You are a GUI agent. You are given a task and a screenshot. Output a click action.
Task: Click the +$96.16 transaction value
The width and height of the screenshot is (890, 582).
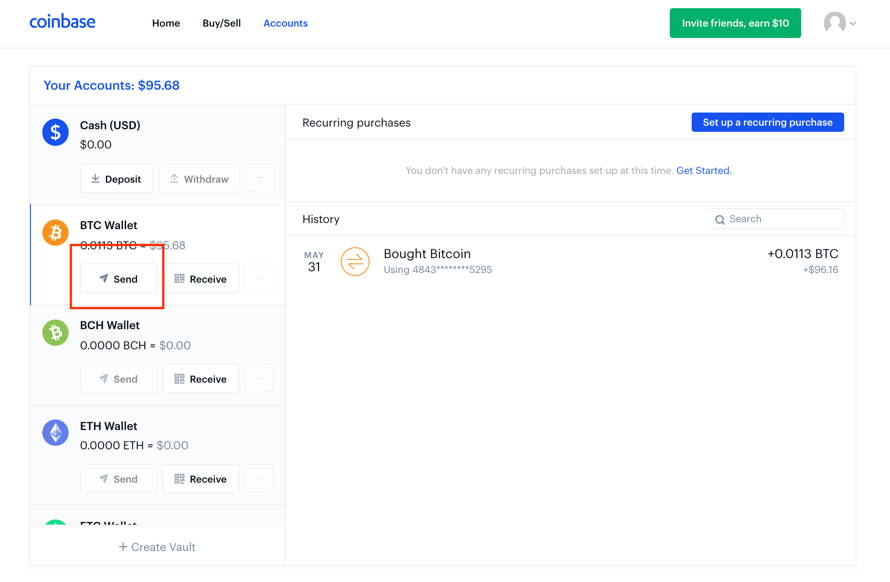coord(821,270)
